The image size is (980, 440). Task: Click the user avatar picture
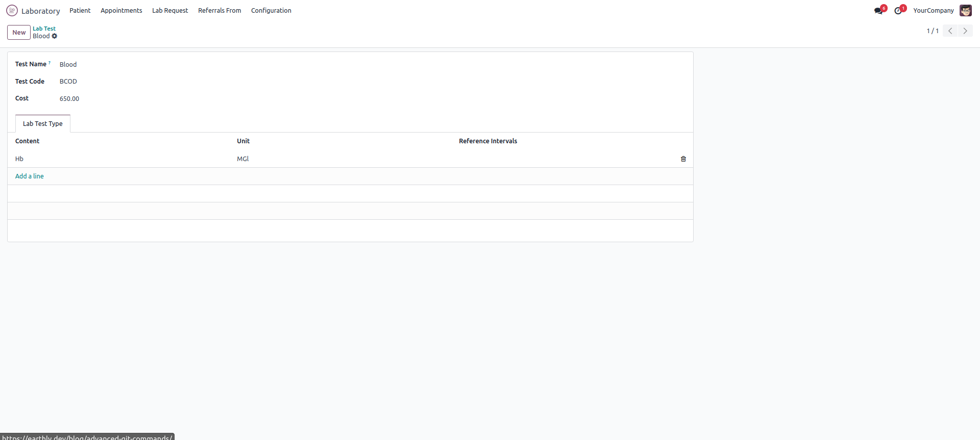click(966, 10)
